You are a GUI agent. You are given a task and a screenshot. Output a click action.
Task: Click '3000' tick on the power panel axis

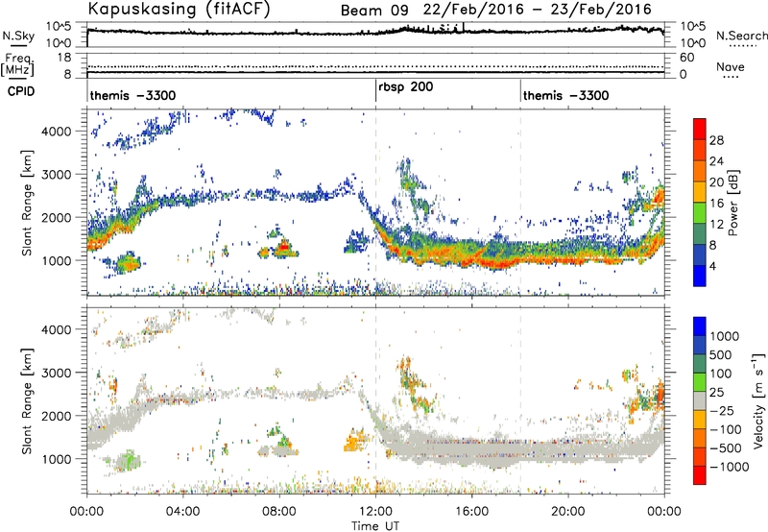click(x=57, y=175)
